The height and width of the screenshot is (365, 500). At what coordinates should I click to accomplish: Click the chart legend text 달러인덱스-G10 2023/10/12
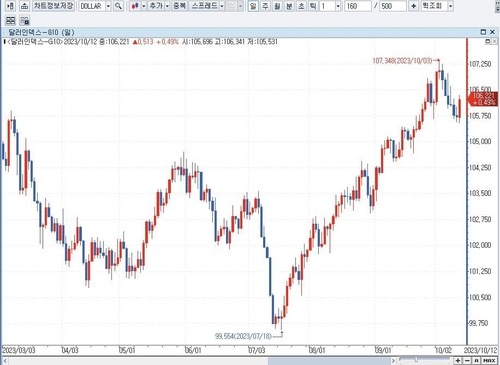[x=51, y=42]
